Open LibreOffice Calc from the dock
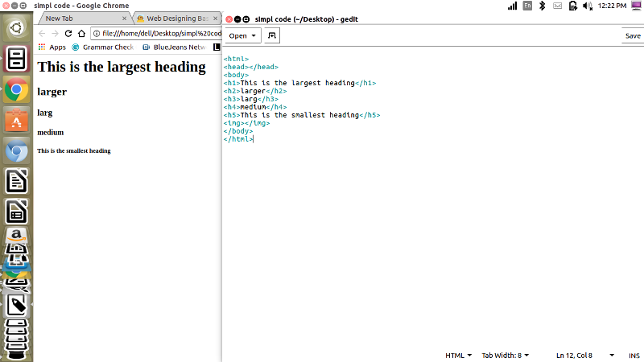Viewport: 644px width, 362px height. click(x=16, y=212)
